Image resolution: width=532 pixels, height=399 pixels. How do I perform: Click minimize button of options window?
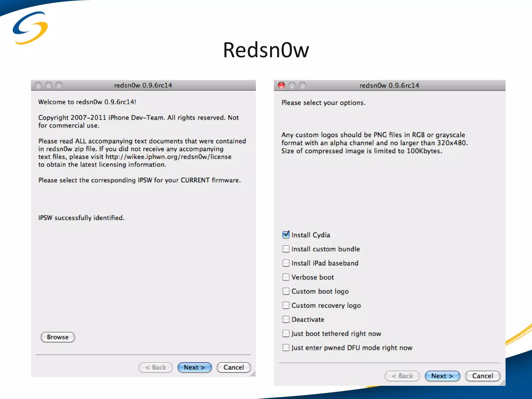(x=292, y=85)
